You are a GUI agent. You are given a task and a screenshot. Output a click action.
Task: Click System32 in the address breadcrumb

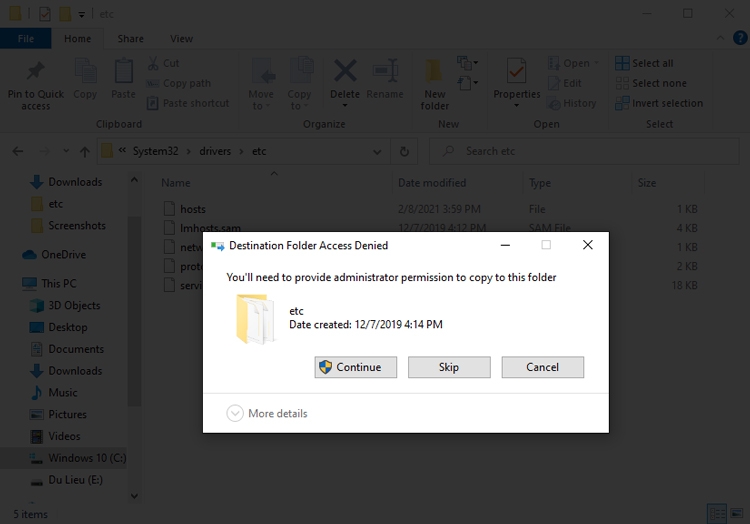(x=155, y=151)
